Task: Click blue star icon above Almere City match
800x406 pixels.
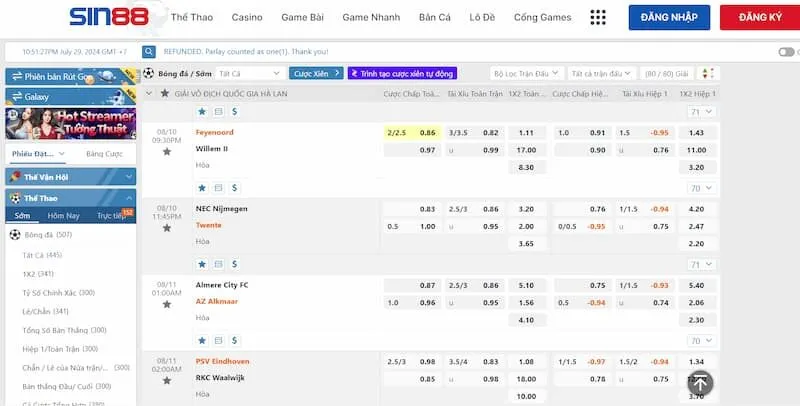Action: [x=202, y=264]
